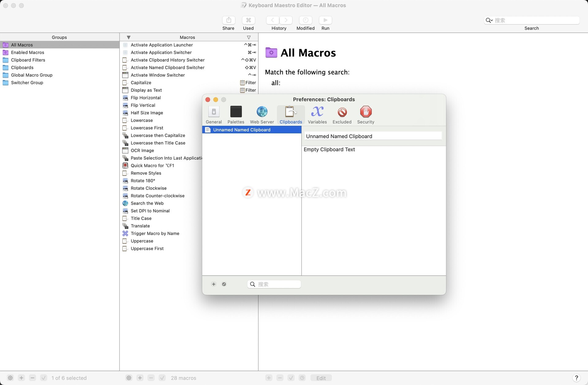Select the Display as Text macro
The width and height of the screenshot is (588, 385).
tap(189, 90)
